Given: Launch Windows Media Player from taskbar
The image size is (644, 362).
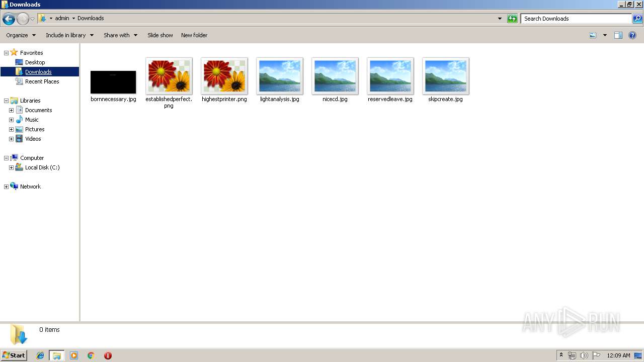Looking at the screenshot, I should tap(74, 355).
